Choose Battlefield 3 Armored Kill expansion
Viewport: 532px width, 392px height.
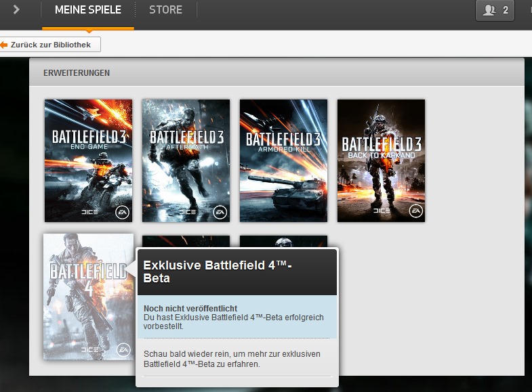[x=283, y=160]
